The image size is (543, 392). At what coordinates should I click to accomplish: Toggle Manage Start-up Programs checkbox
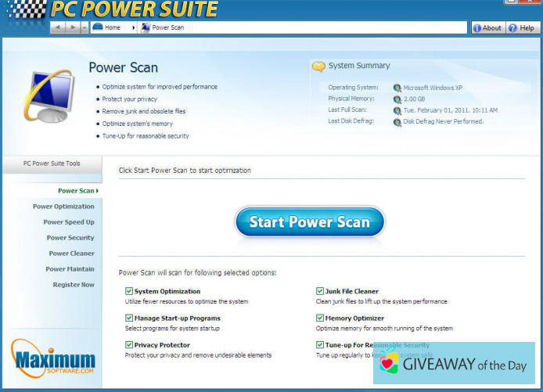pos(129,318)
